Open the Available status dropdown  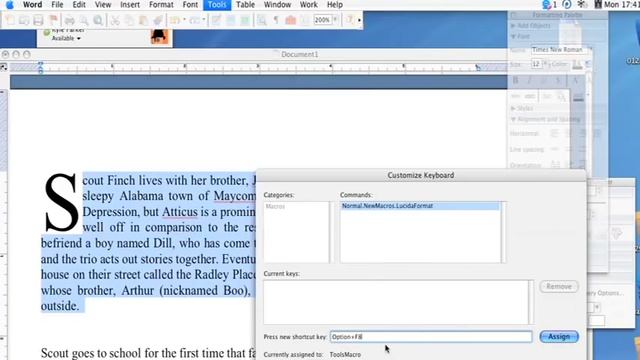[x=66, y=38]
